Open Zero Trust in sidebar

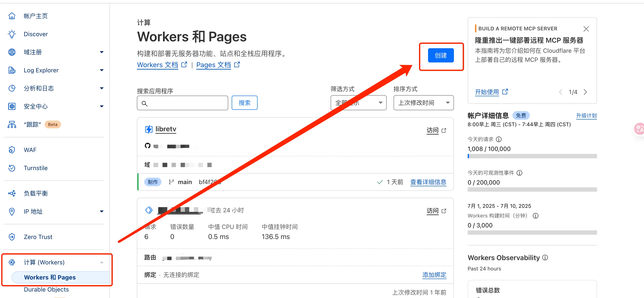(x=38, y=237)
